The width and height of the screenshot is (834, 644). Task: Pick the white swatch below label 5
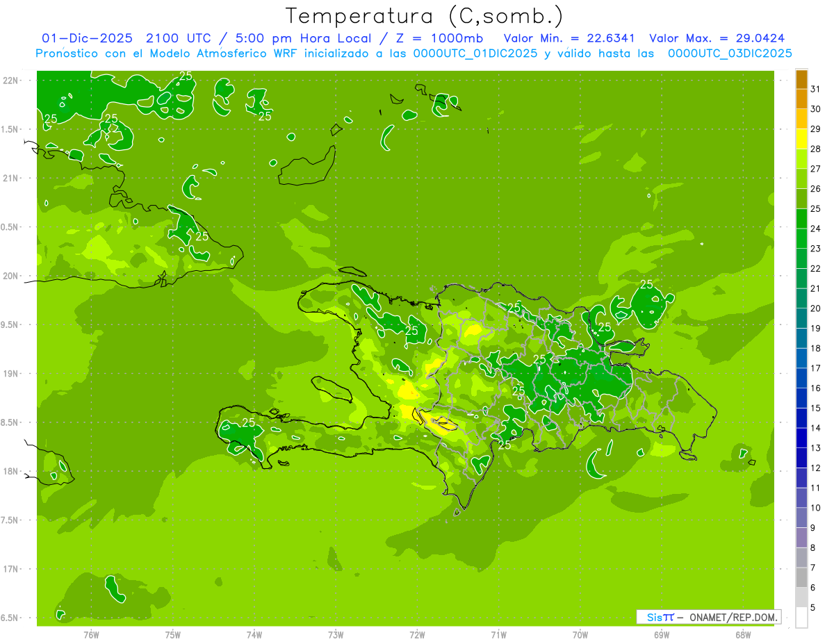[801, 618]
